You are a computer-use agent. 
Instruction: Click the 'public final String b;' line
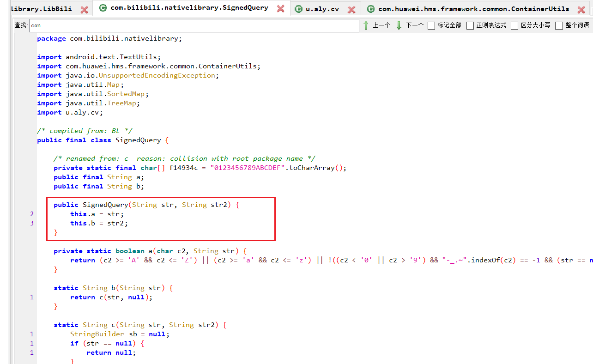(99, 186)
